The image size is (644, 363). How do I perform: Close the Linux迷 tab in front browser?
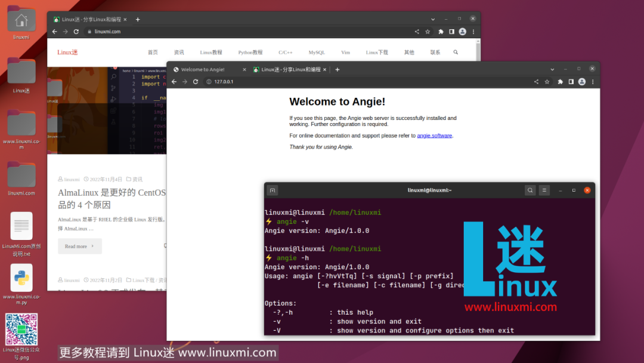324,69
